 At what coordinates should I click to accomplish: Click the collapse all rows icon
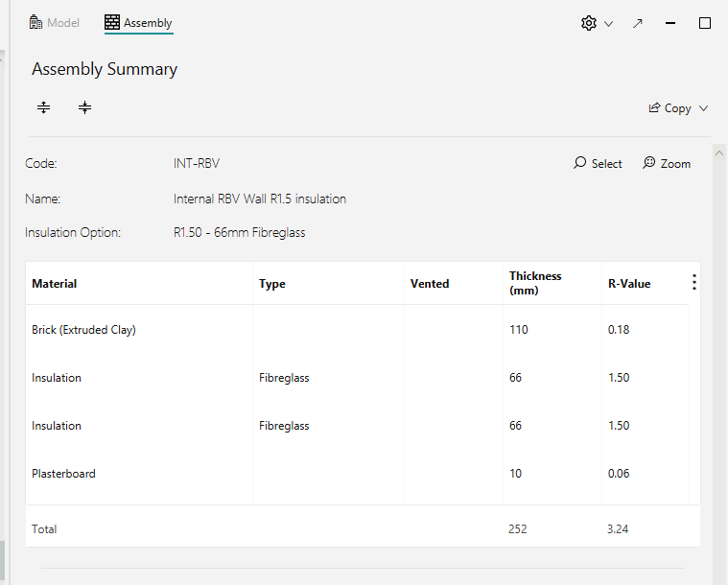pos(84,107)
